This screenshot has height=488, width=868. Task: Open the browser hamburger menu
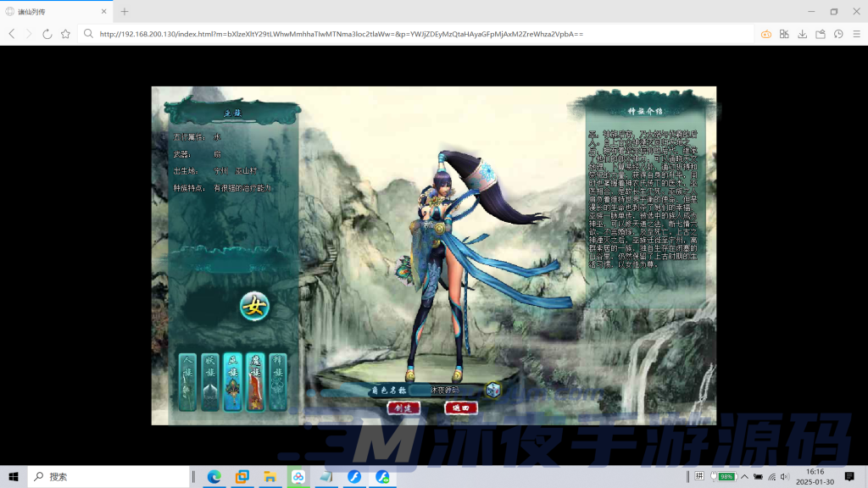click(x=854, y=34)
